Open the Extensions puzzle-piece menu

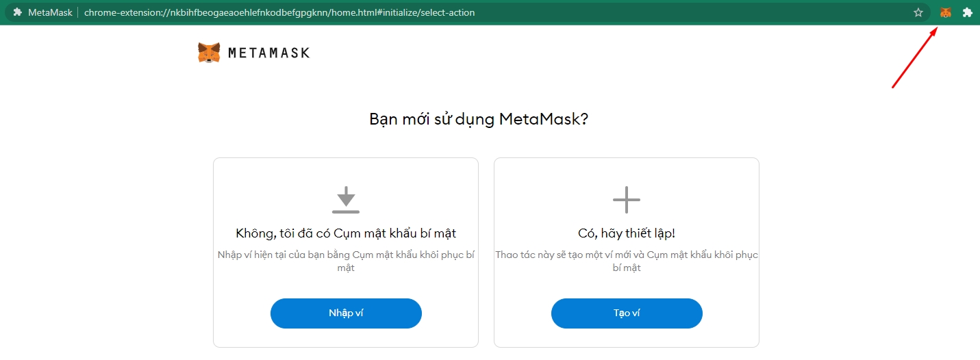[x=968, y=12]
